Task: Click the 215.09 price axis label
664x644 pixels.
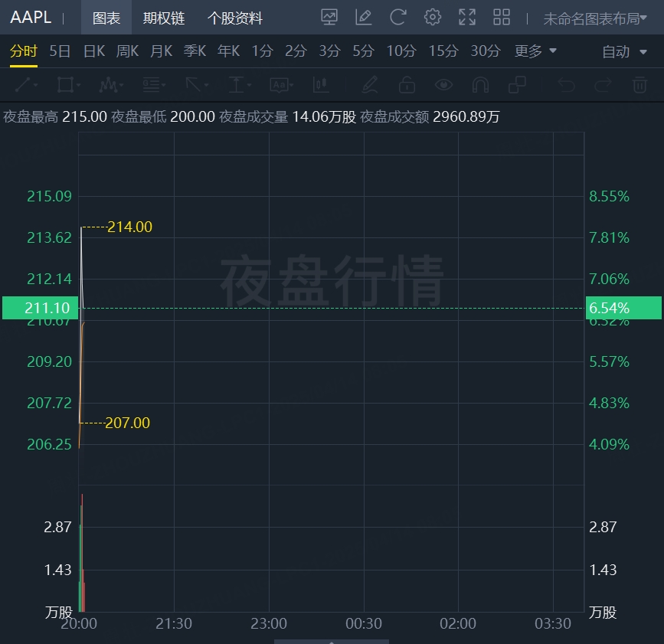Action: (x=49, y=197)
